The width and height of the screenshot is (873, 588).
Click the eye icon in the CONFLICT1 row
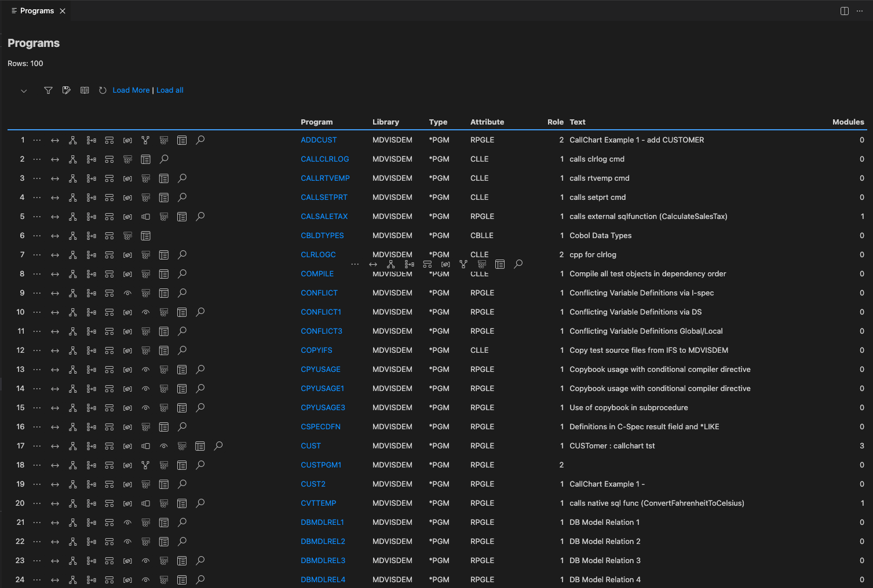coord(145,312)
